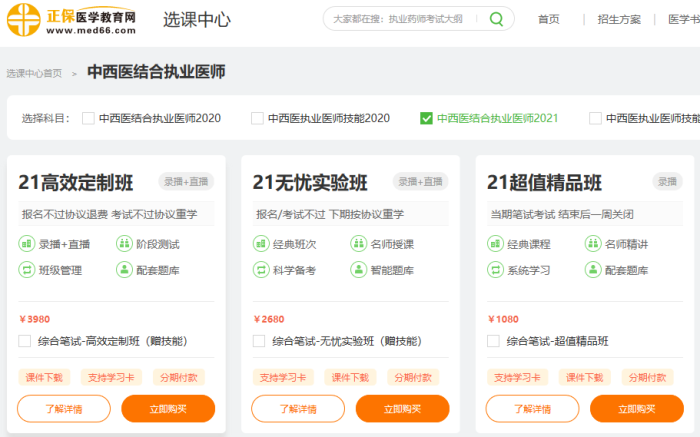Uncheck 中西医结合执业医师2021 subject filter
The image size is (700, 437).
[x=427, y=118]
